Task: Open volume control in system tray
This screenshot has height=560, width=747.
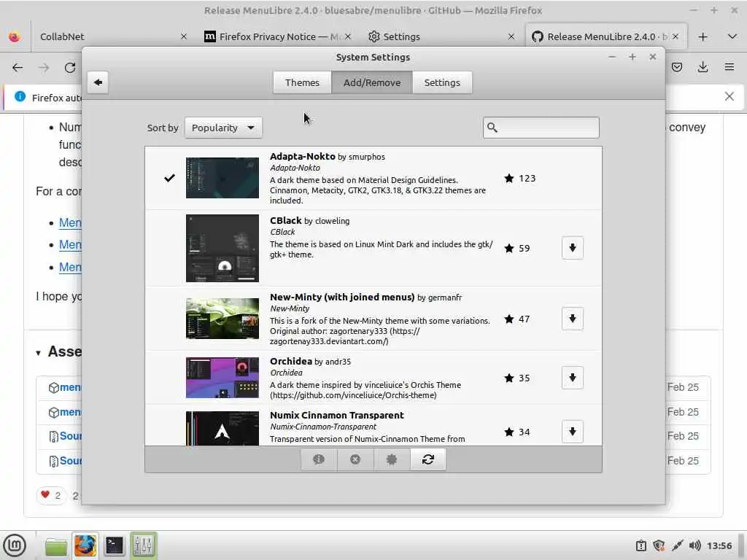Action: (694, 545)
